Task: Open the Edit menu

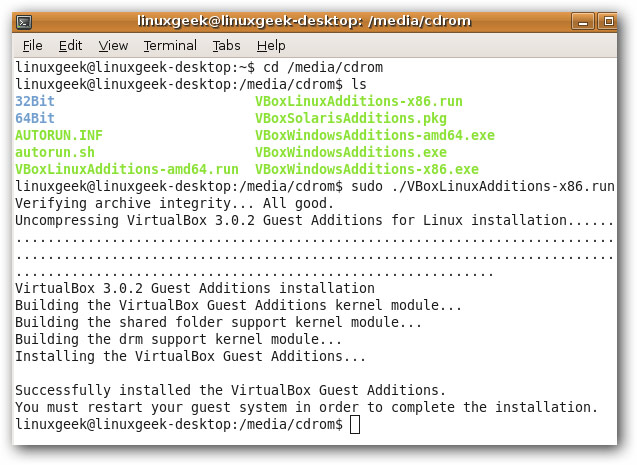Action: pos(70,45)
